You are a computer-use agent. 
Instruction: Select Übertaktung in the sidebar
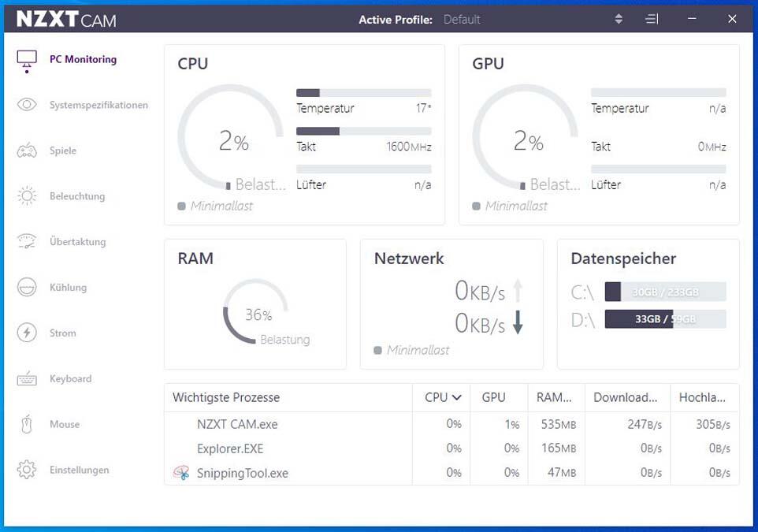[77, 241]
